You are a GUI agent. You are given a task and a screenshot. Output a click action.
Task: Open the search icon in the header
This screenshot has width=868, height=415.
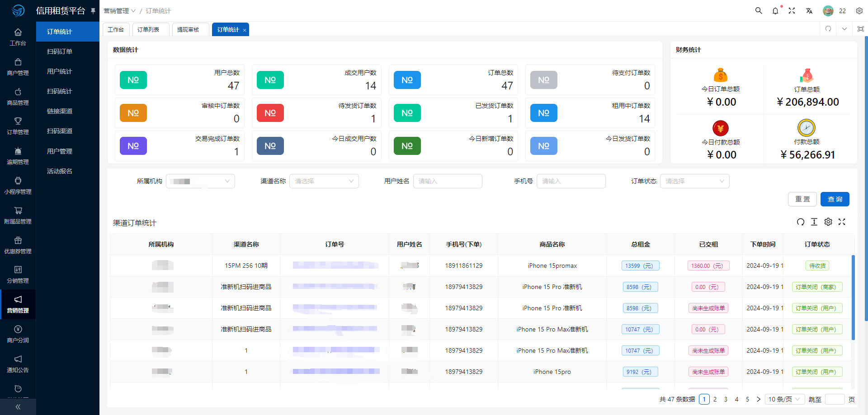pos(759,10)
